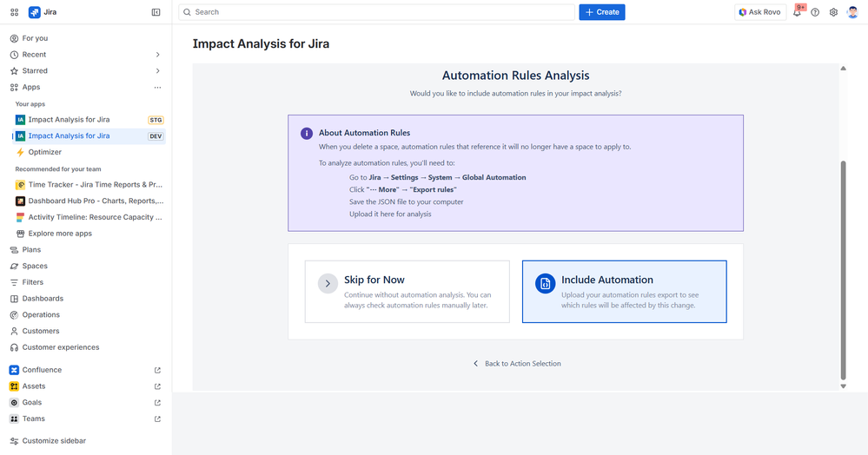Viewport: 868px width, 455px height.
Task: Click the Customer experiences headset icon
Action: point(15,347)
